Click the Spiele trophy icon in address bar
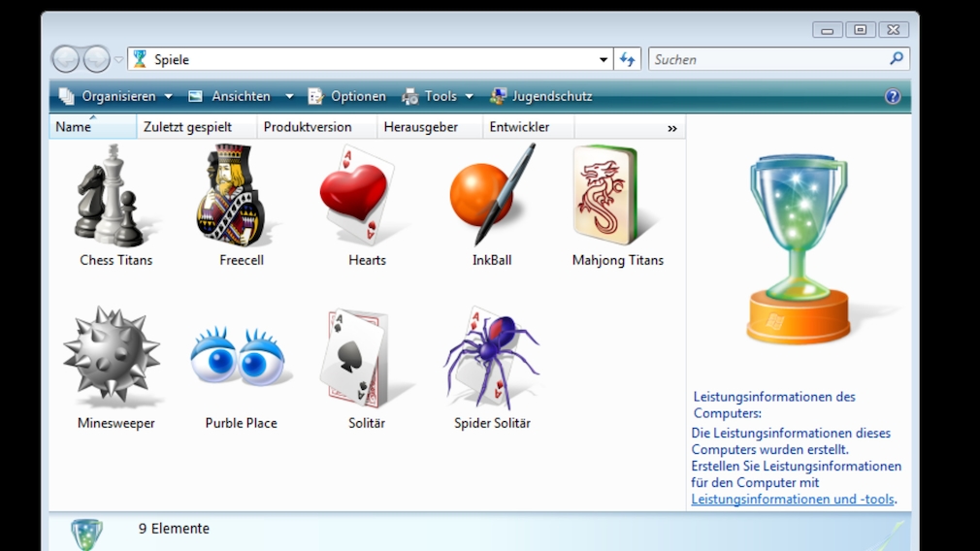 [140, 59]
